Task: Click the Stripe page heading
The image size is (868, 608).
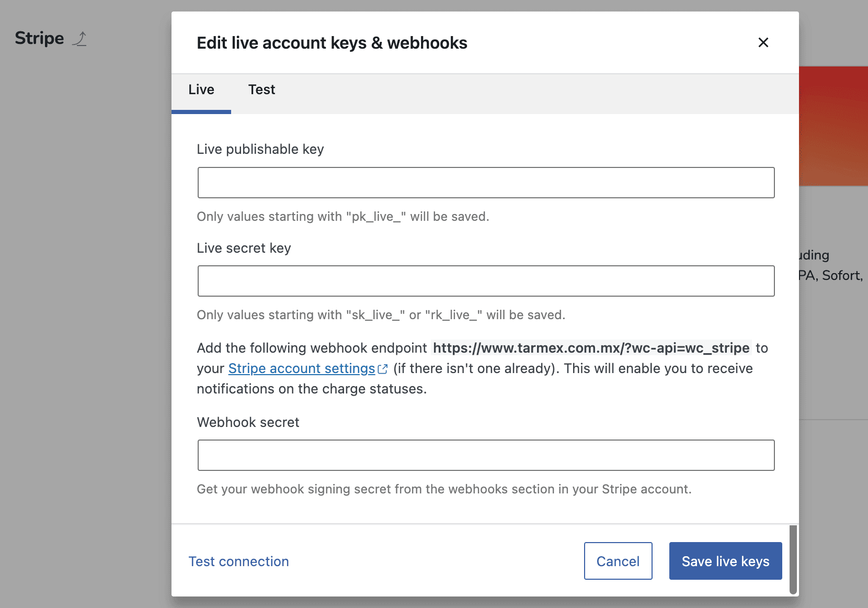Action: (39, 38)
